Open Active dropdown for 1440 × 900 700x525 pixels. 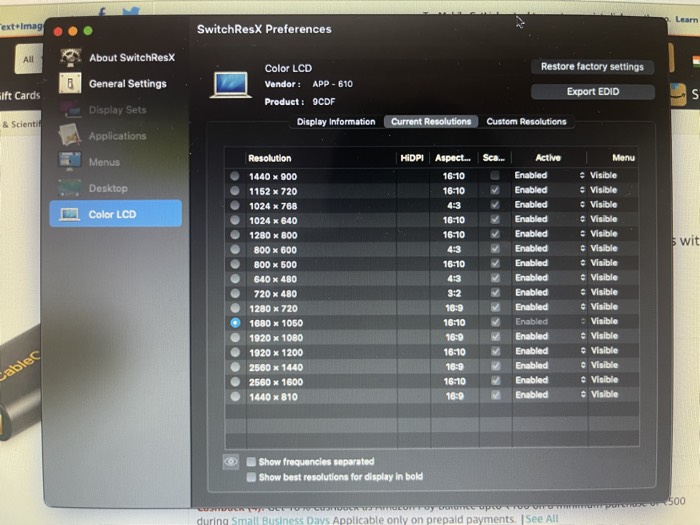click(x=549, y=175)
